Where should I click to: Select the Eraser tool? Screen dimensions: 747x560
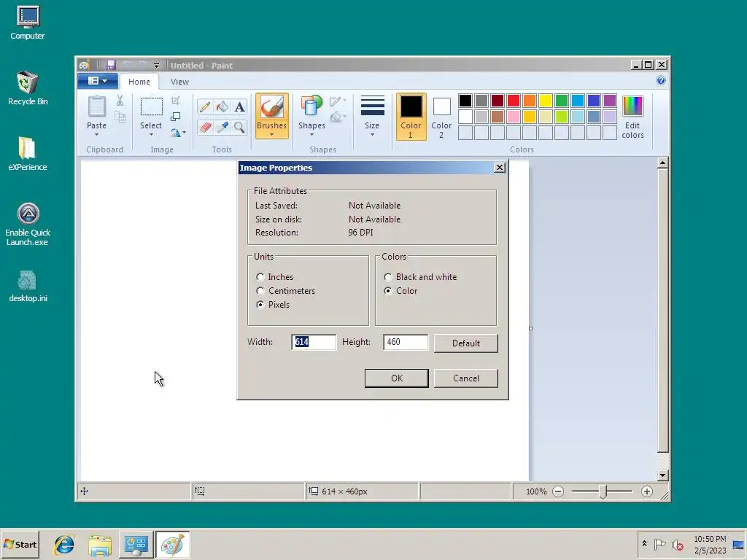click(205, 127)
